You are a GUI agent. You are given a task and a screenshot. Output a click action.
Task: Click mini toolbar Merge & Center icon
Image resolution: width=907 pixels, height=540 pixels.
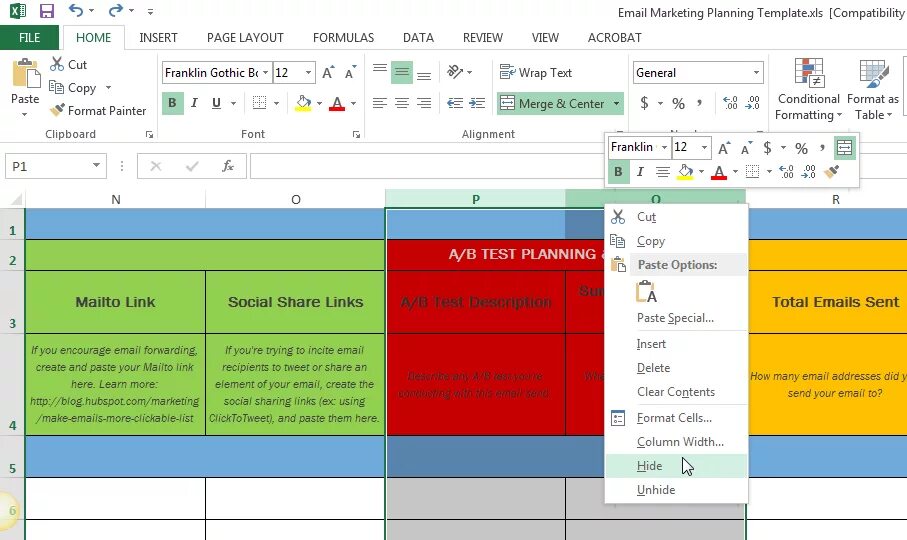point(844,147)
